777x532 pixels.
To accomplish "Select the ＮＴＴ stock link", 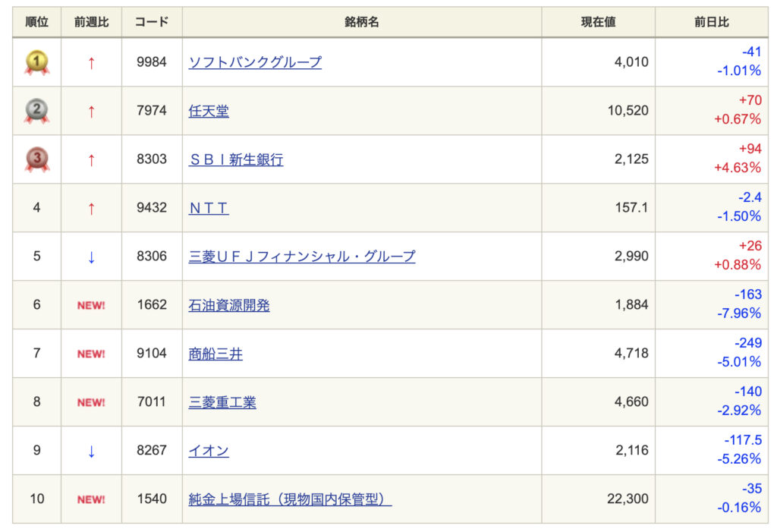I will (x=209, y=208).
